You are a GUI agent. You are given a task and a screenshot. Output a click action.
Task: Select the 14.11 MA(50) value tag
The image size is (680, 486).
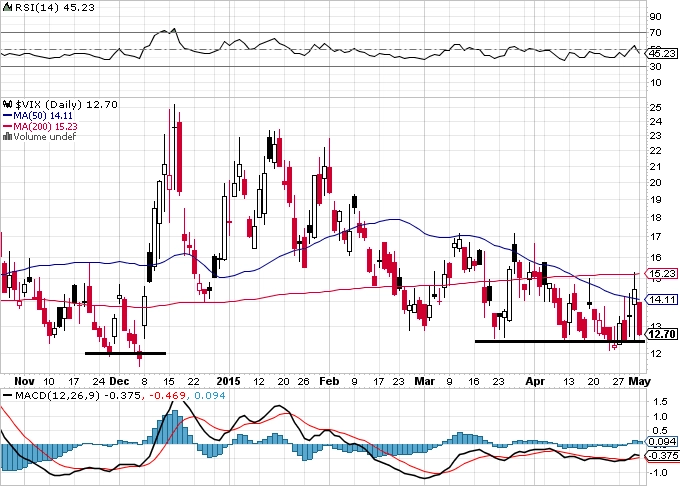pos(662,300)
